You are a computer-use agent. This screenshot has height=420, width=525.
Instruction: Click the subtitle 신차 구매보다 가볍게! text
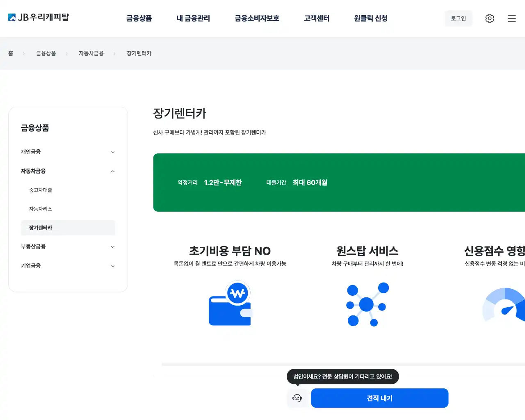(x=210, y=132)
